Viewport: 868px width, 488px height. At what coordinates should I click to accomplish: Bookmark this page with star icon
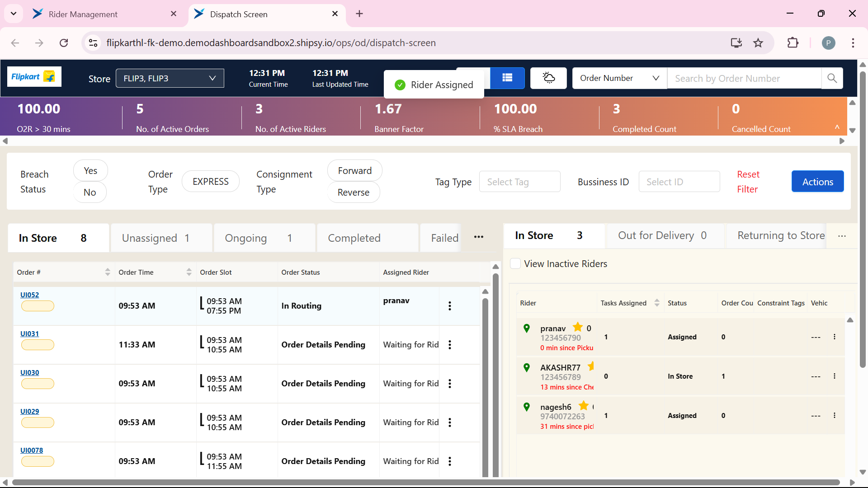click(758, 43)
